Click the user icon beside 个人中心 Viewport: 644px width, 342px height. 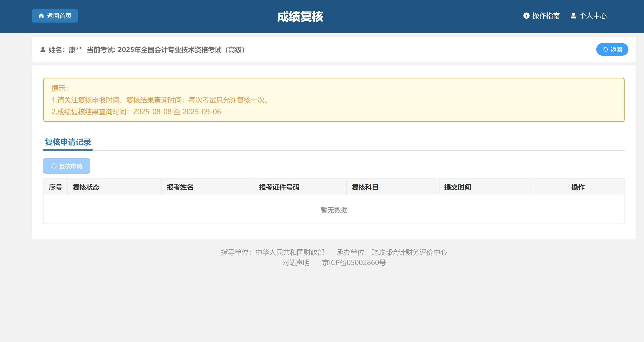(573, 16)
